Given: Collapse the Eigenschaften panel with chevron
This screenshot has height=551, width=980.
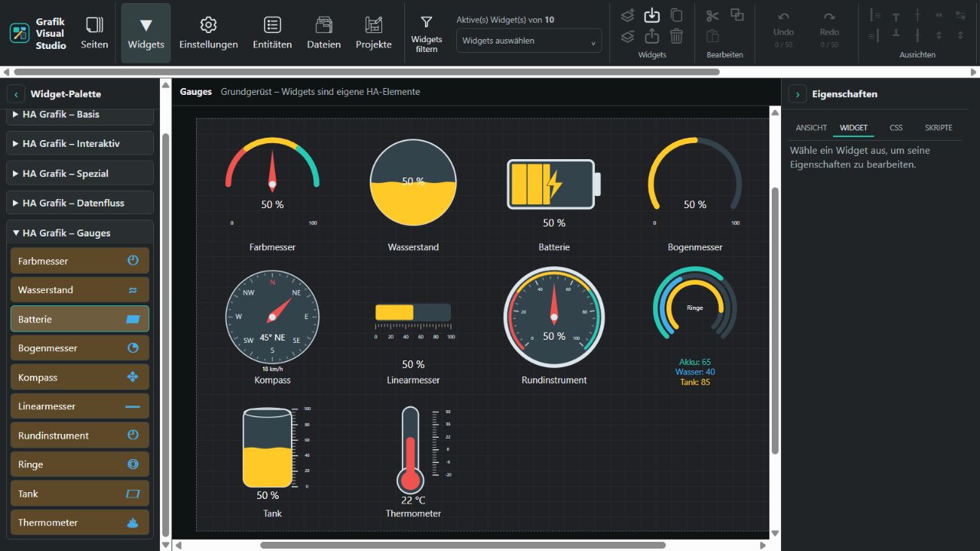Looking at the screenshot, I should (798, 94).
